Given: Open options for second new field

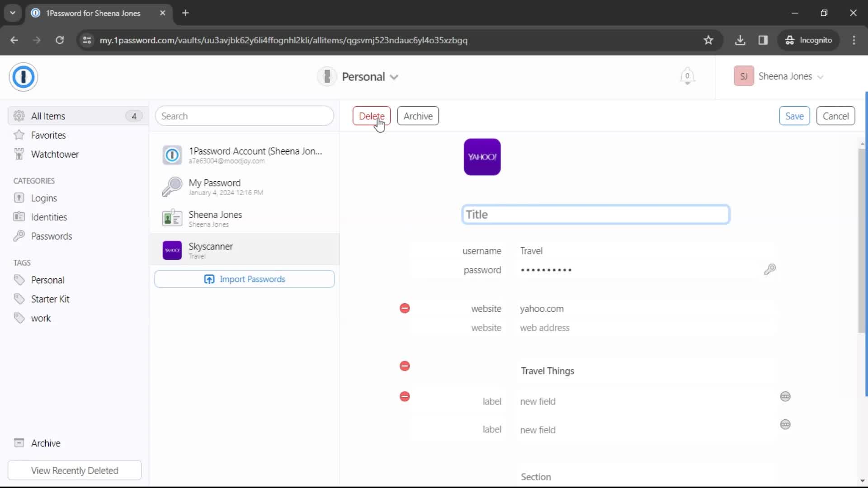Looking at the screenshot, I should tap(785, 424).
